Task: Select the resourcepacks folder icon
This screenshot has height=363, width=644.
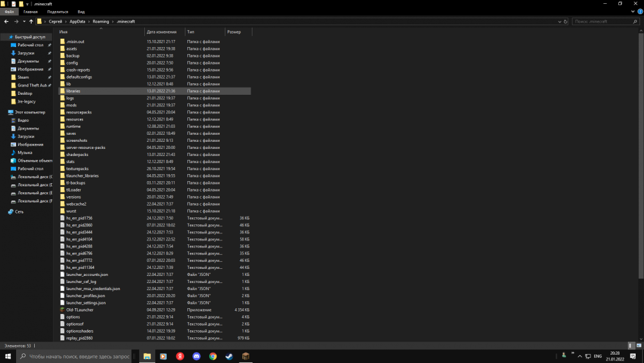Action: (62, 112)
